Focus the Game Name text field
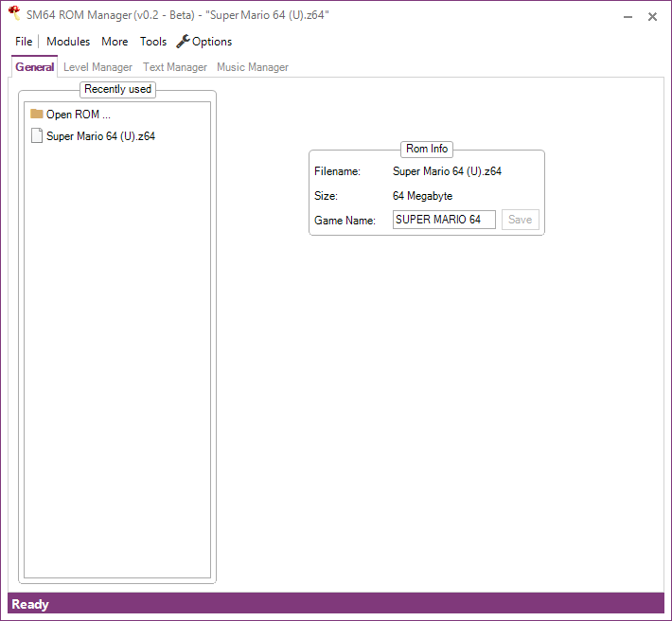 (x=444, y=220)
